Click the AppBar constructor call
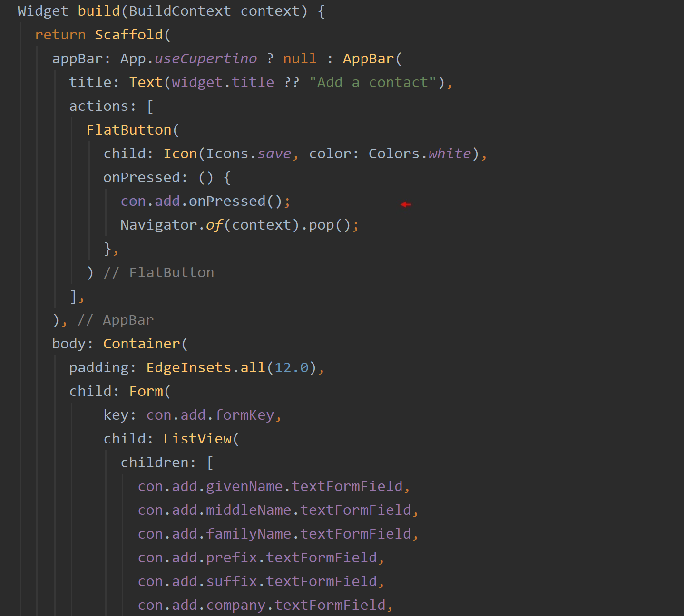Screen dimensions: 684x616 pos(369,58)
